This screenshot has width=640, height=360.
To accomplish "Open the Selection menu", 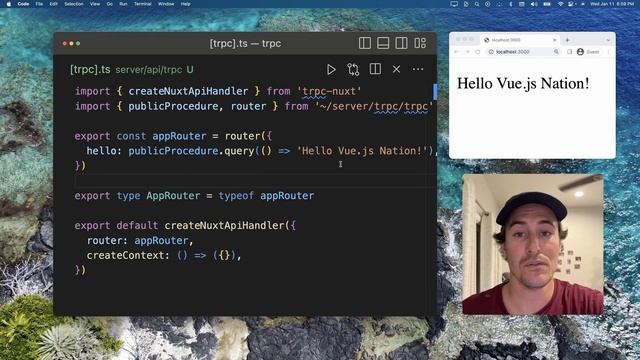I will tap(74, 4).
